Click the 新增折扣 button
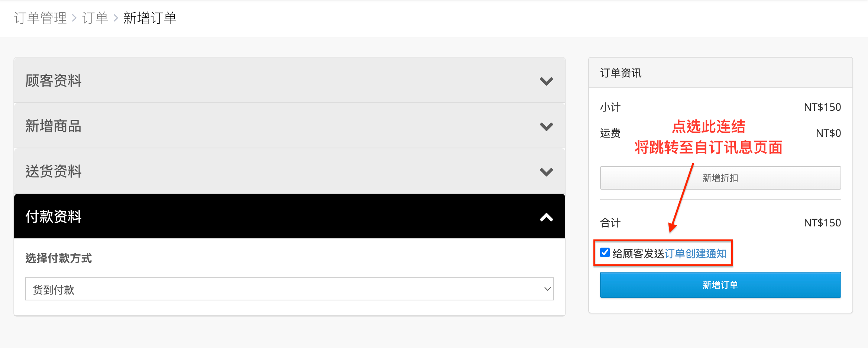Image resolution: width=868 pixels, height=348 pixels. point(720,178)
